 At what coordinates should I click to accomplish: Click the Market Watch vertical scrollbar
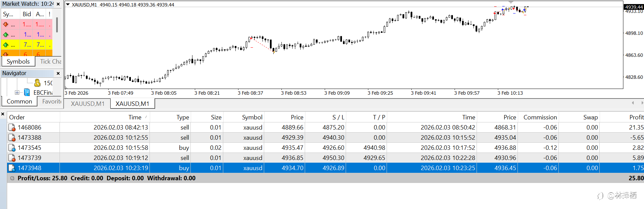pos(57,25)
